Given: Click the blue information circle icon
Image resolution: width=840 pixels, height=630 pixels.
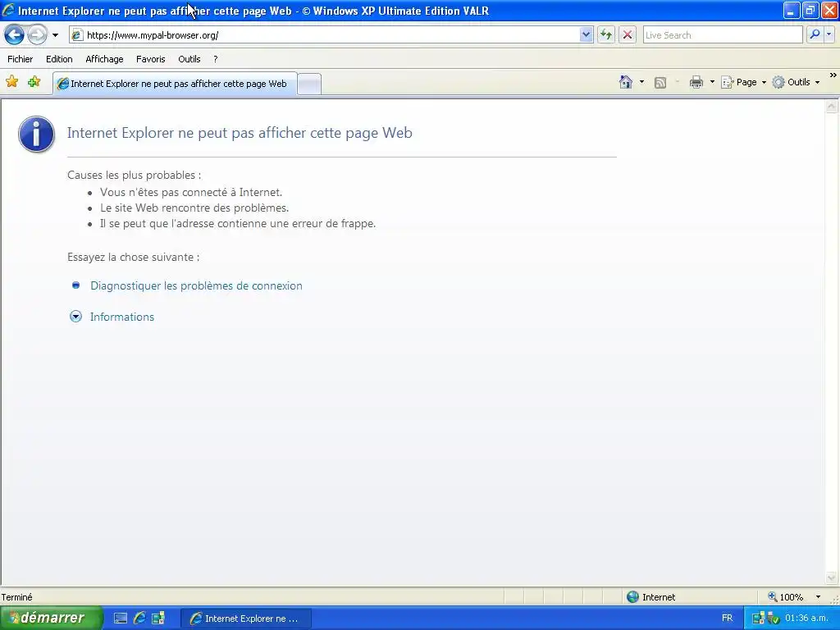Looking at the screenshot, I should [x=36, y=134].
